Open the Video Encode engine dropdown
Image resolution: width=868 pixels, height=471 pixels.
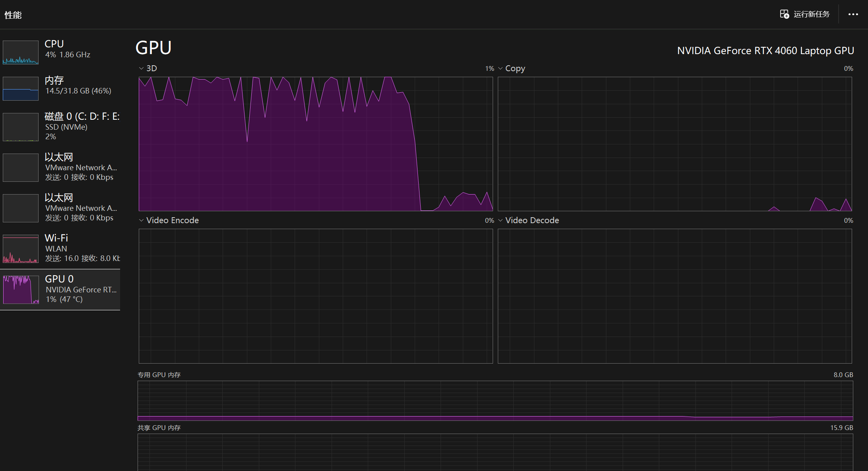(x=141, y=220)
